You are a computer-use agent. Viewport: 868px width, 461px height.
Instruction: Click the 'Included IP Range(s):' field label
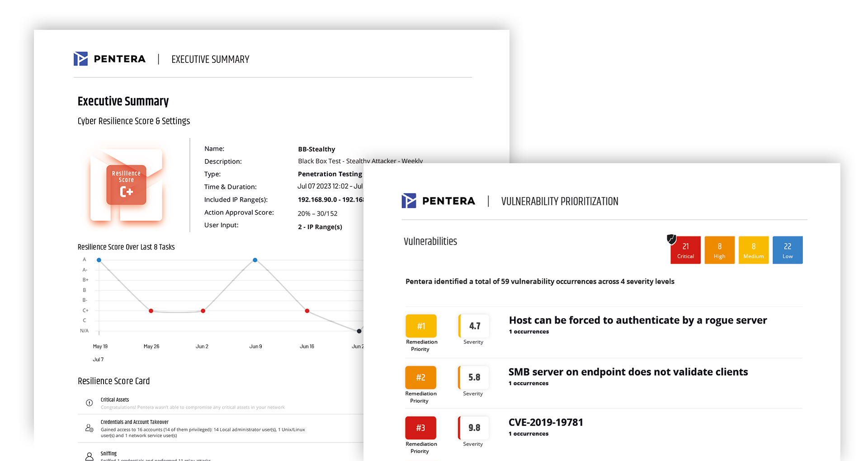pos(236,200)
